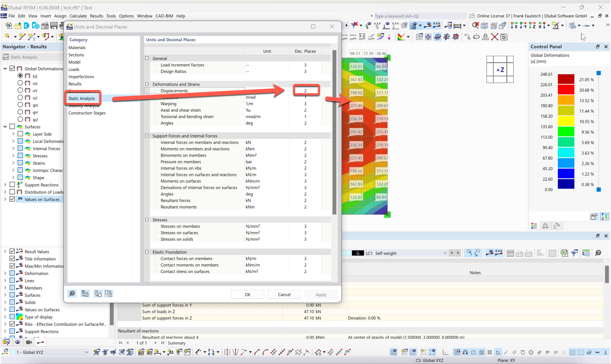The image size is (611, 364).
Task: Select Construction Stages category
Action: tap(87, 113)
